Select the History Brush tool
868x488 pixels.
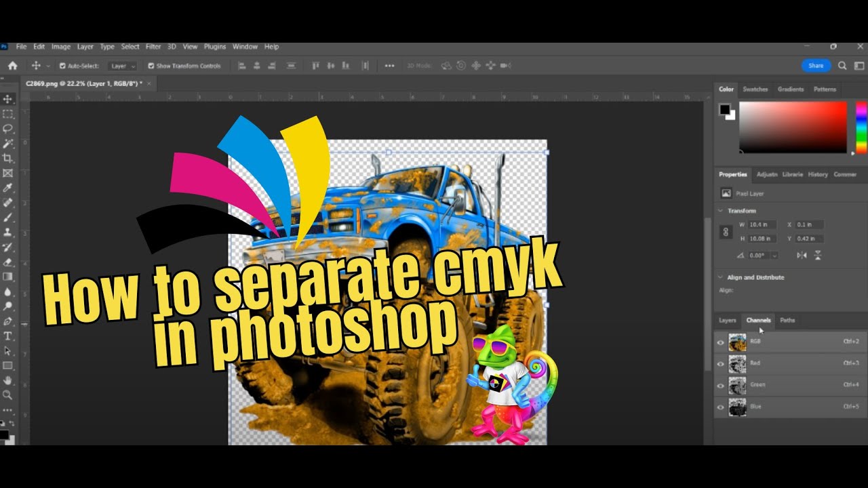8,247
